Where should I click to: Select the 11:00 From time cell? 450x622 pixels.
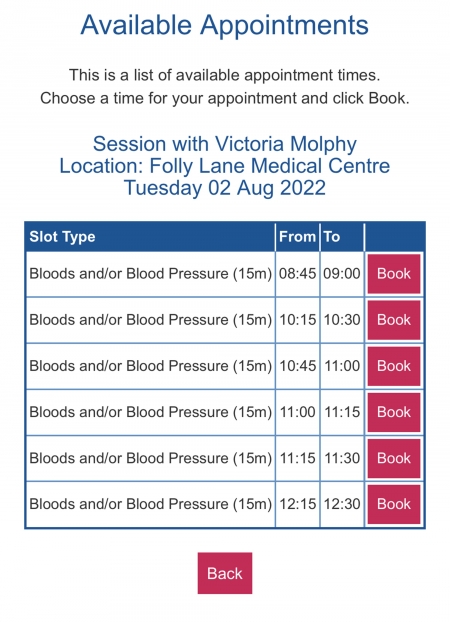[297, 412]
